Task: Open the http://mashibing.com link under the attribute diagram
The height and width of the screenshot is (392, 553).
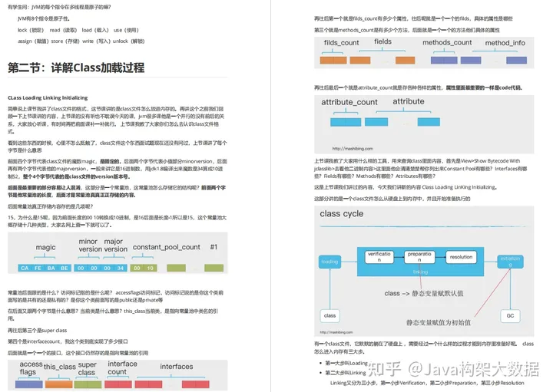Action: (x=353, y=149)
